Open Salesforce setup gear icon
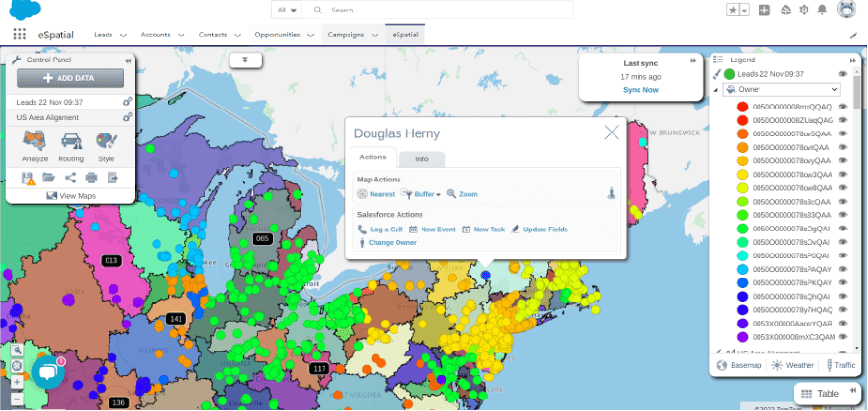868x411 pixels. (x=804, y=11)
